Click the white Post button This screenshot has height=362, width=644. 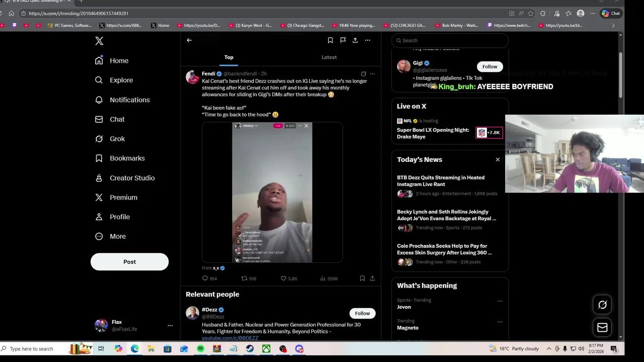pyautogui.click(x=129, y=261)
